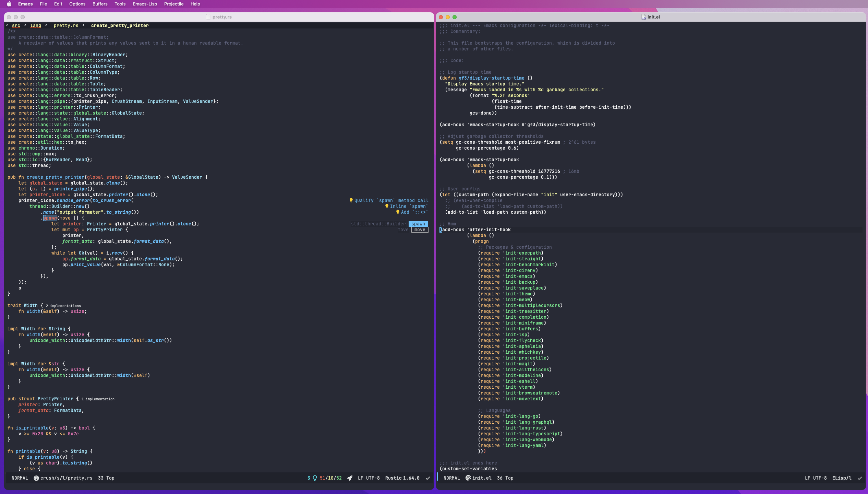Open the Options menu

(77, 4)
